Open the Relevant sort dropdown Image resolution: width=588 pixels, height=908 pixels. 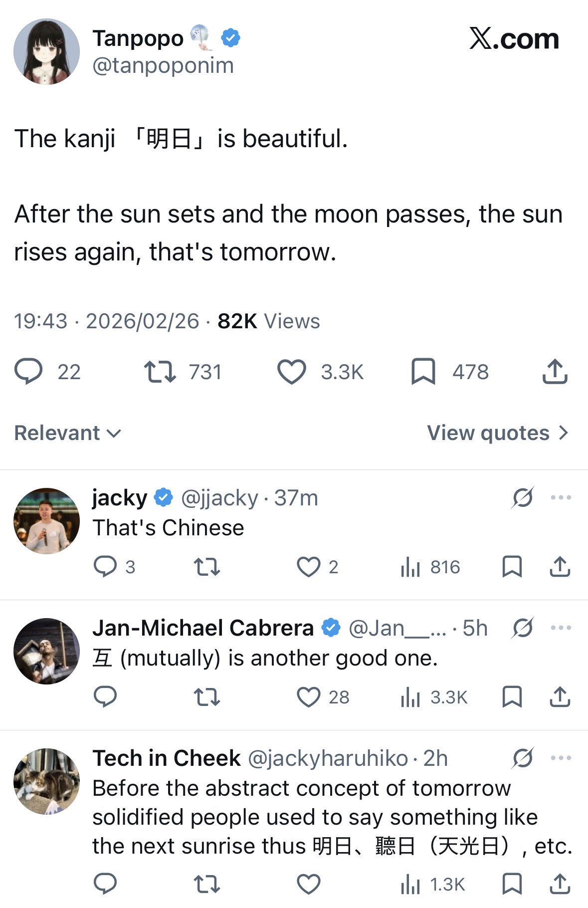(x=67, y=433)
